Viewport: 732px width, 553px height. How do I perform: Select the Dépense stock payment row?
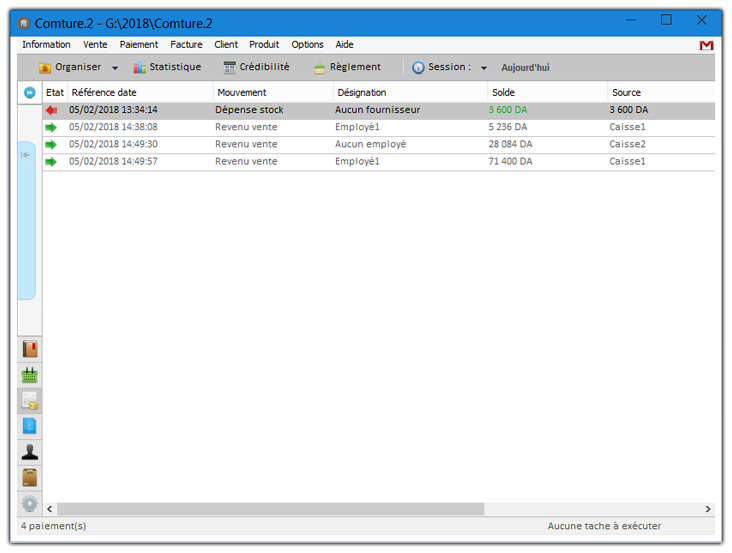click(x=378, y=110)
